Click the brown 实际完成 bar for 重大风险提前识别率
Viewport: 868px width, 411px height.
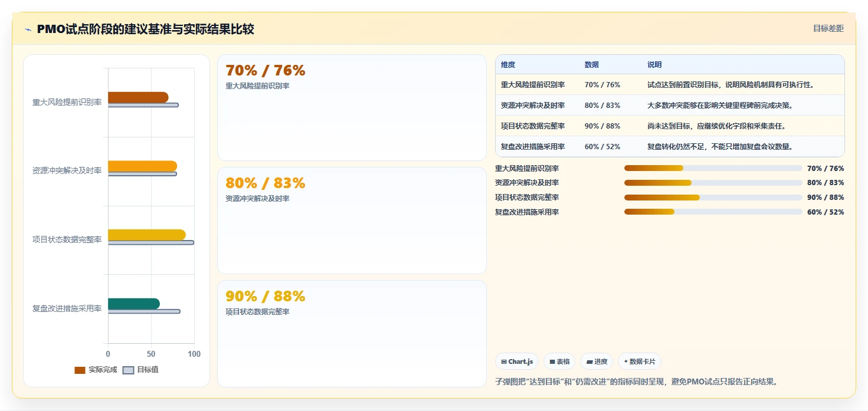[x=138, y=97]
